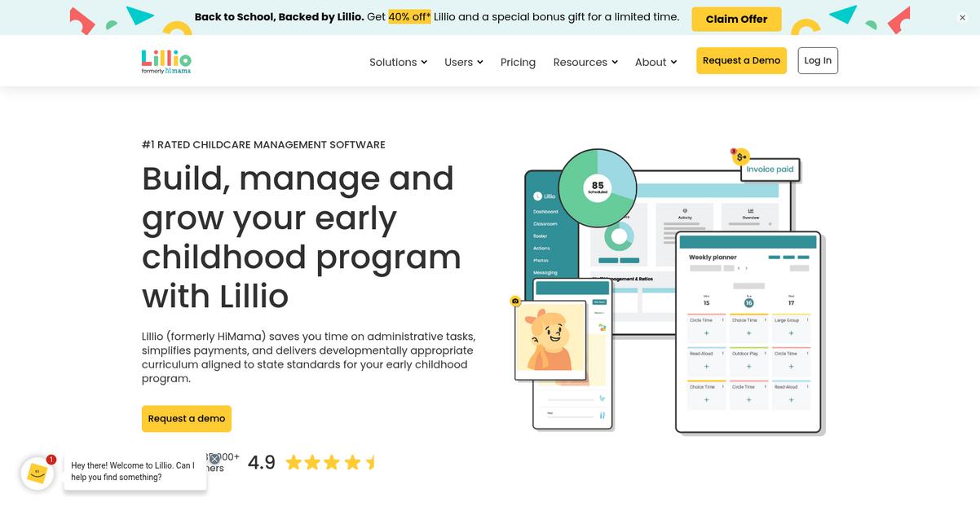The image size is (980, 511).
Task: Click the #1 Rated Childcare Management Software tagline
Action: point(263,144)
